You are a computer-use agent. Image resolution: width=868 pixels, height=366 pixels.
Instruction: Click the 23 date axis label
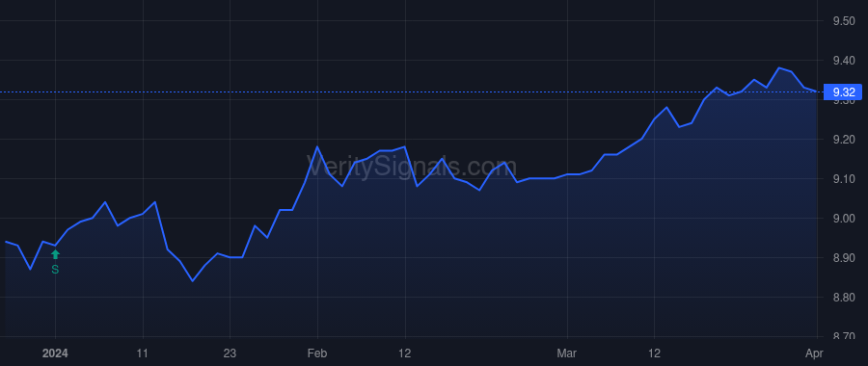[230, 353]
